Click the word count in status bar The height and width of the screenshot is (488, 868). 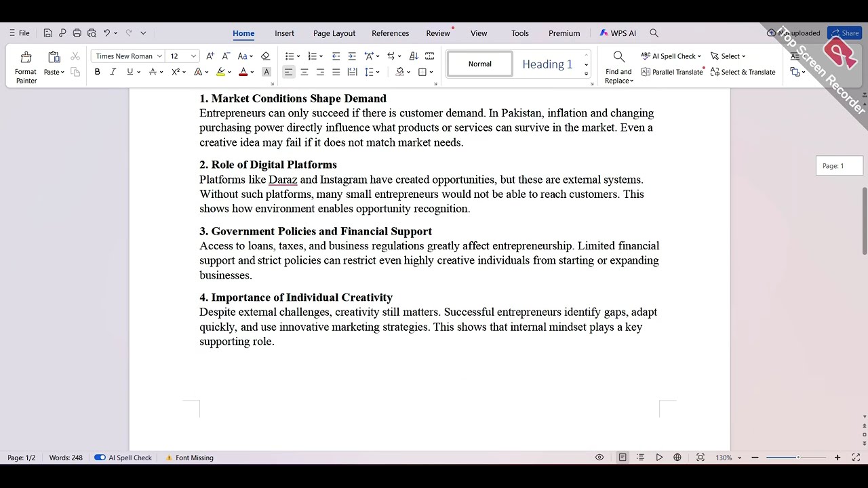click(66, 457)
